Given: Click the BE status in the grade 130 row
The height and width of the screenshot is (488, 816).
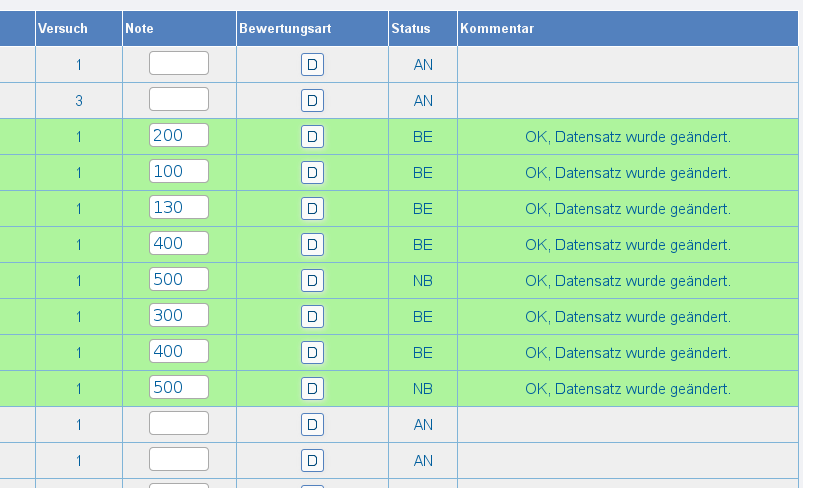Looking at the screenshot, I should coord(423,209).
